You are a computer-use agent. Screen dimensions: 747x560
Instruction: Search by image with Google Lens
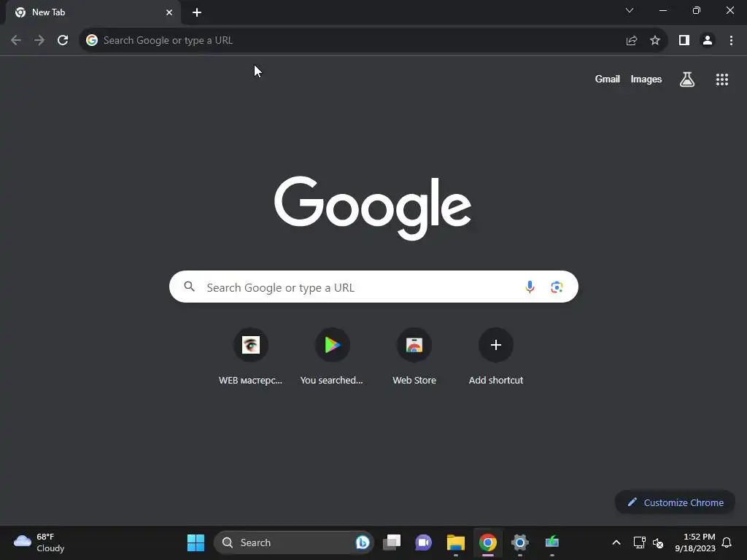click(557, 287)
